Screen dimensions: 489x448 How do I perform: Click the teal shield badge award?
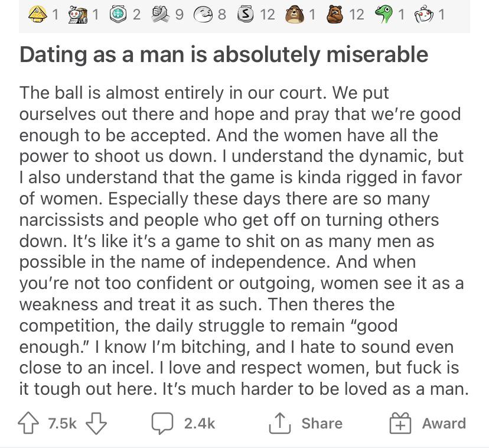point(118,14)
